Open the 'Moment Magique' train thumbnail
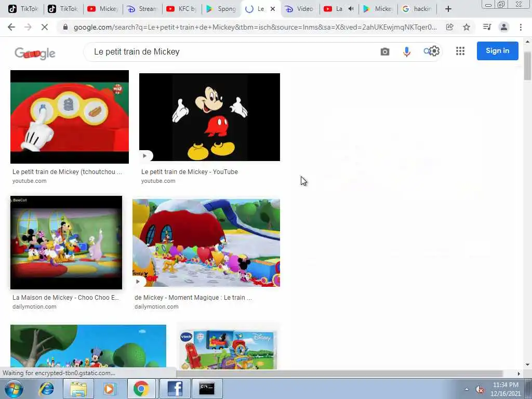Viewport: 532px width, 399px height. (206, 243)
